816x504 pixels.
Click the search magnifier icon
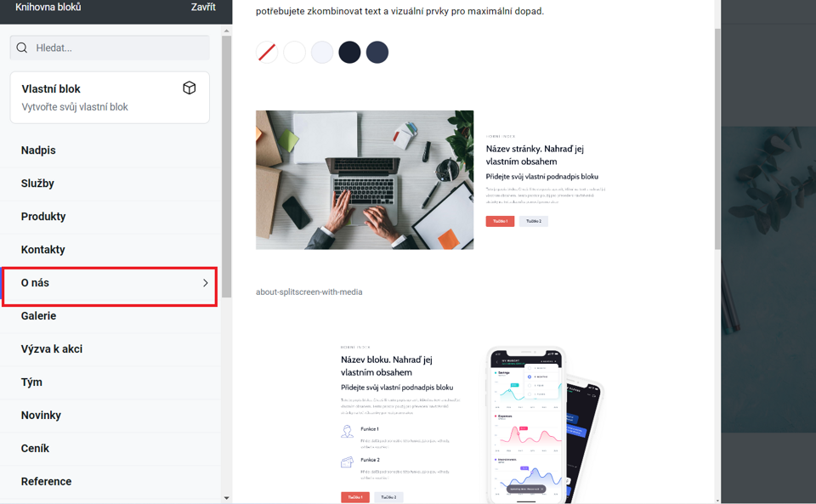coord(22,48)
